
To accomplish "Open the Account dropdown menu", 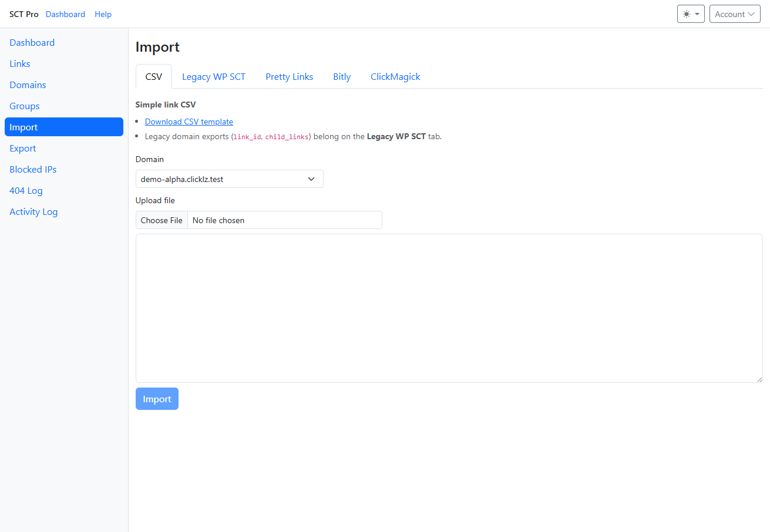I will [735, 14].
